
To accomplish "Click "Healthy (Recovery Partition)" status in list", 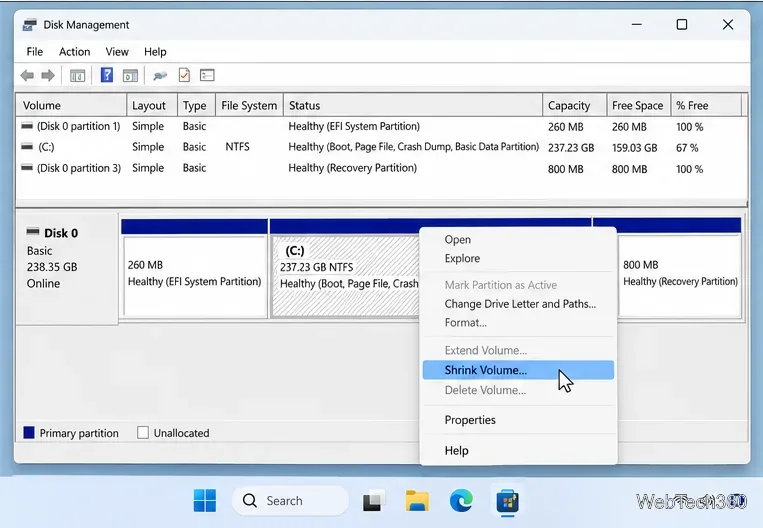I will click(x=352, y=168).
